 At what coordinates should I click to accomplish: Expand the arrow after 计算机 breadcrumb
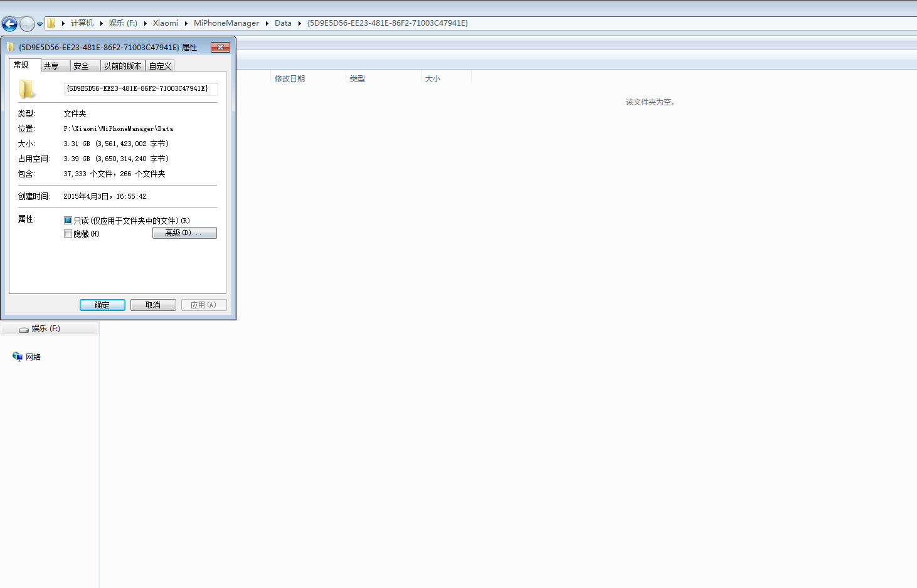tap(101, 23)
